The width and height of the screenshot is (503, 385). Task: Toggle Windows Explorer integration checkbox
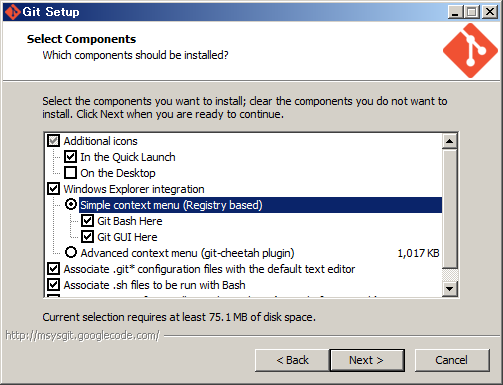(53, 189)
